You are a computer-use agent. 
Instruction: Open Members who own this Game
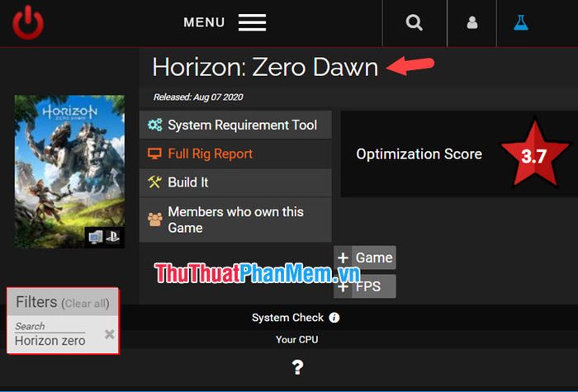pos(235,220)
